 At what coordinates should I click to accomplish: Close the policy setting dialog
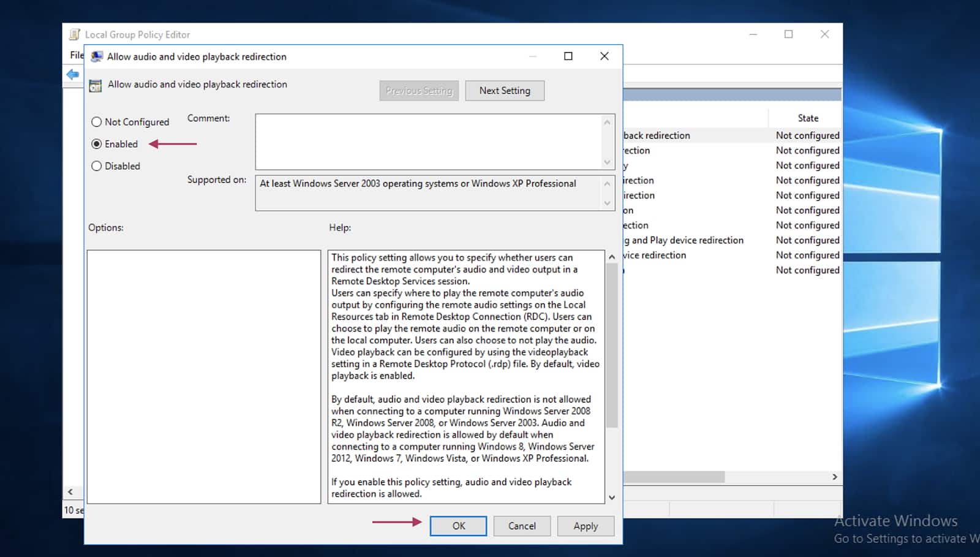pos(605,56)
